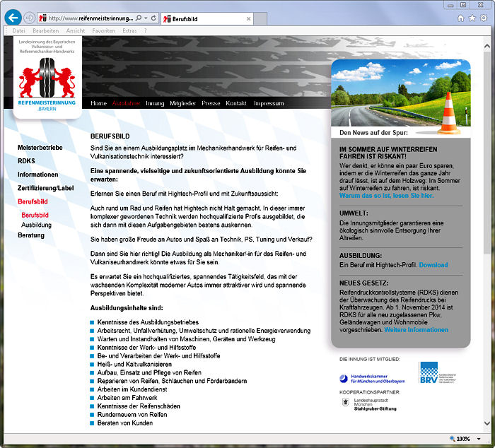
Task: Open the zoom level dropdown arrow
Action: (x=479, y=439)
